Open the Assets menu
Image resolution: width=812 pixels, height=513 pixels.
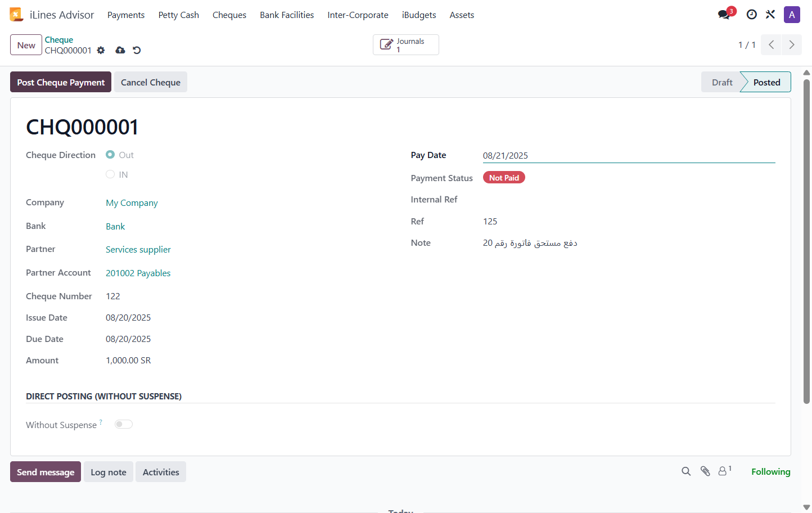click(462, 15)
